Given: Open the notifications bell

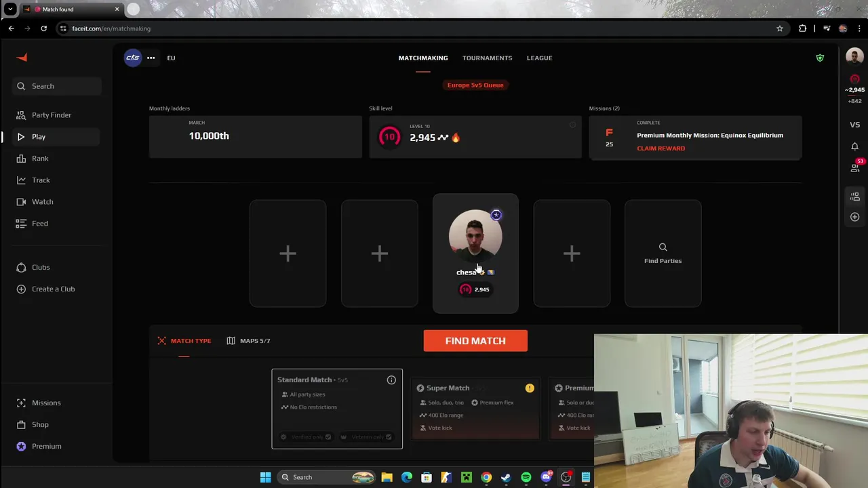Looking at the screenshot, I should pos(854,146).
